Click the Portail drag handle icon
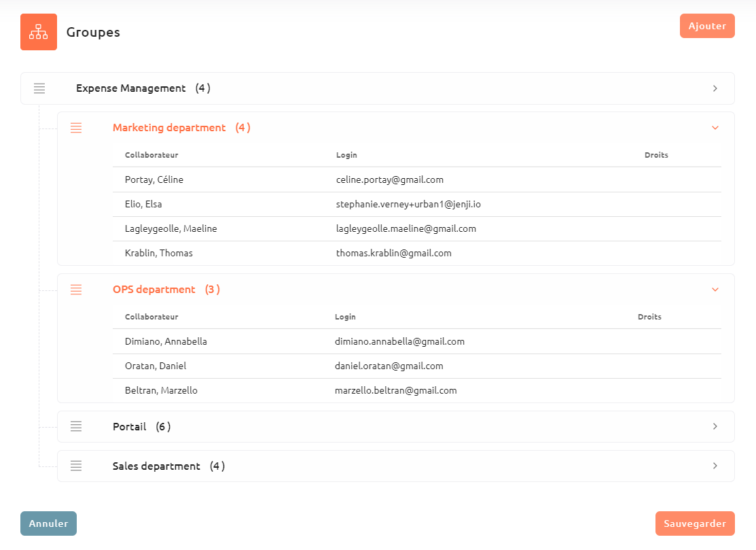The image size is (756, 550). (75, 426)
